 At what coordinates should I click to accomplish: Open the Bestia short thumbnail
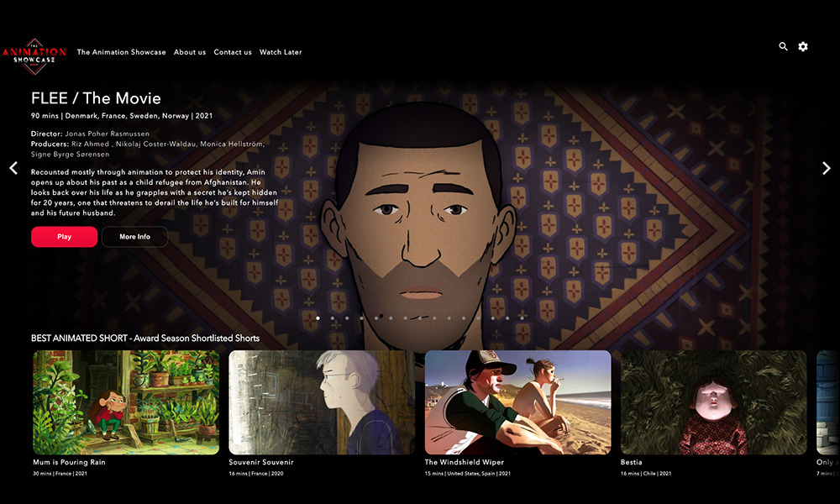pos(713,402)
